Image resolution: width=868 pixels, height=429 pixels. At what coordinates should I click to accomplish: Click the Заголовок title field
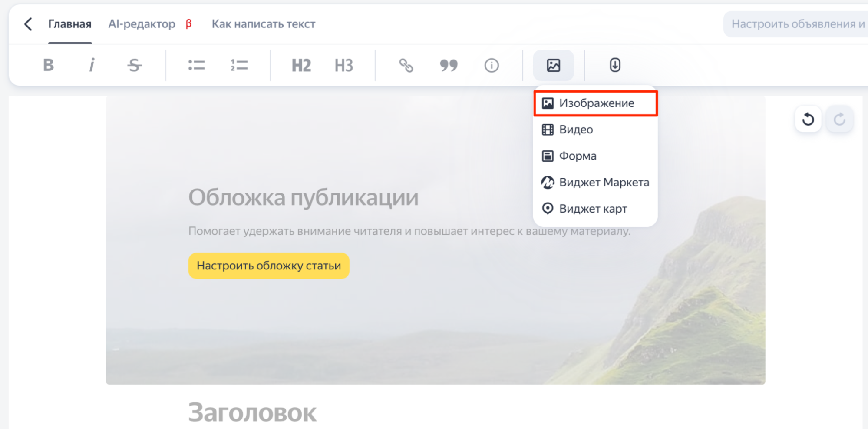coord(252,412)
